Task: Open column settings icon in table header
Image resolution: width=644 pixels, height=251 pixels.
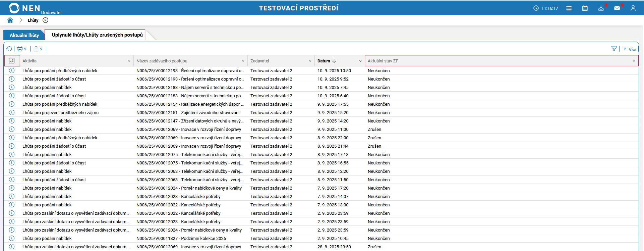Action: [x=12, y=61]
